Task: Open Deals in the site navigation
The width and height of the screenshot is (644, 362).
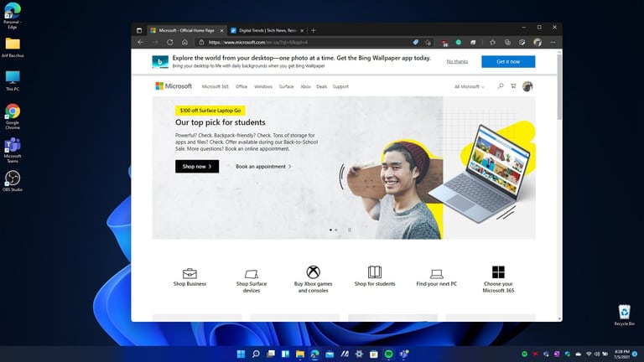Action: pyautogui.click(x=322, y=86)
